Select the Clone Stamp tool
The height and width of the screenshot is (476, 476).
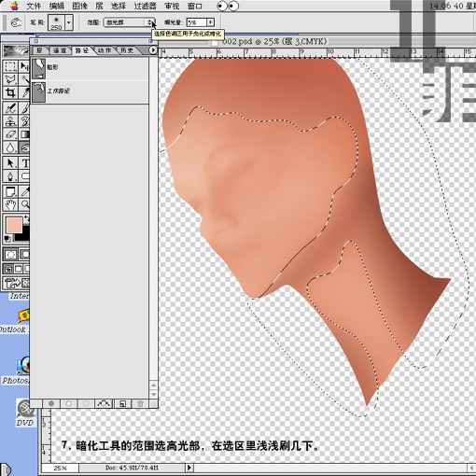(10, 120)
